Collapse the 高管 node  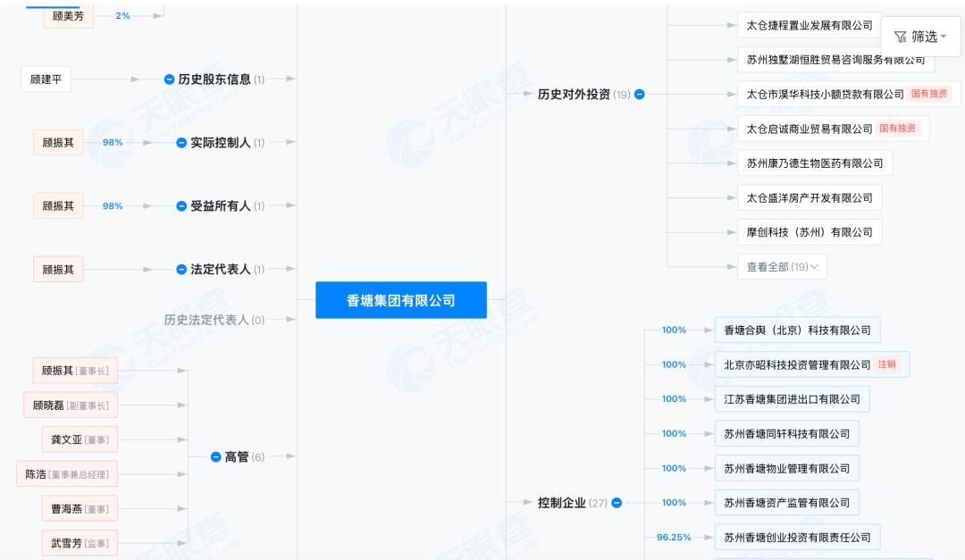pos(216,456)
